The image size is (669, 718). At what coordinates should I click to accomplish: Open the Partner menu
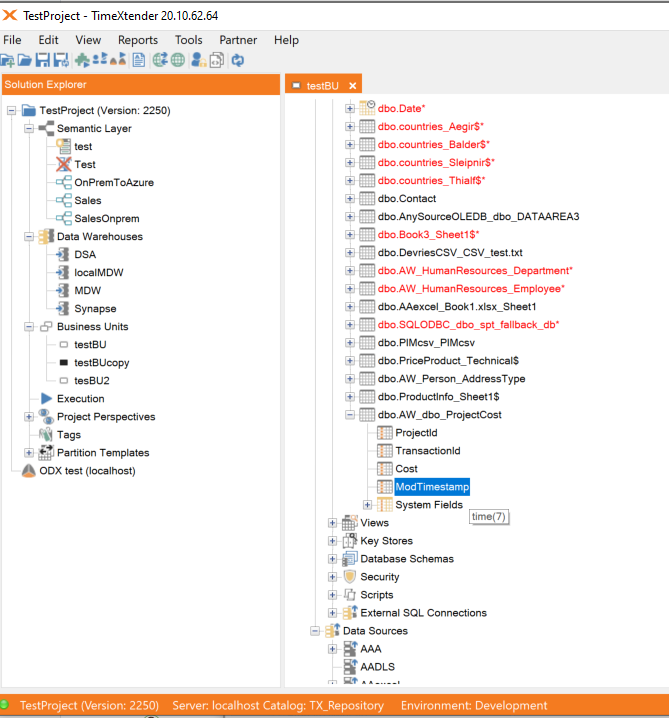(238, 40)
